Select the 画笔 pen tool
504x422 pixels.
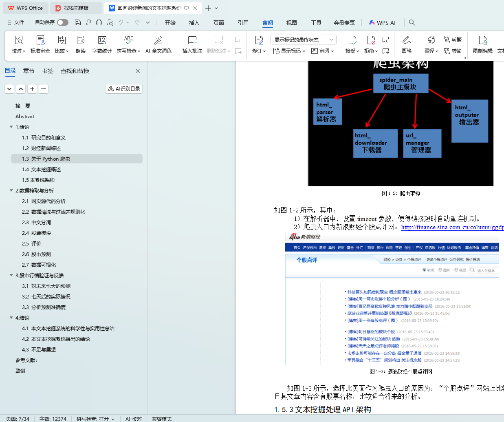pyautogui.click(x=406, y=40)
